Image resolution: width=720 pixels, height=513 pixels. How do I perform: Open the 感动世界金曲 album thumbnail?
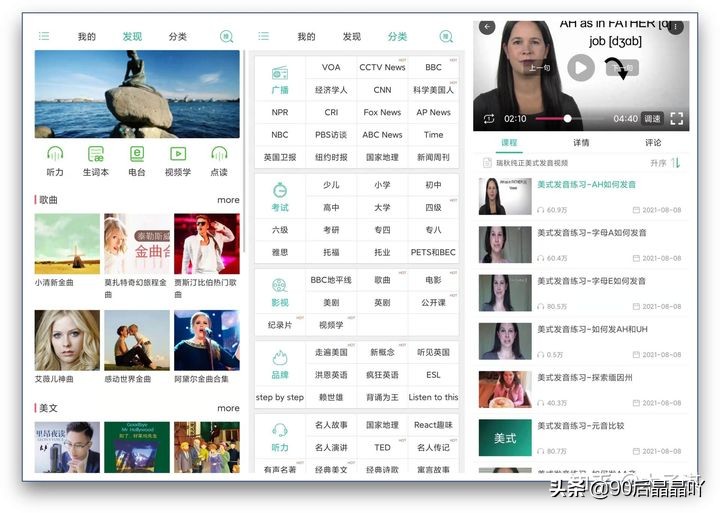tap(137, 340)
